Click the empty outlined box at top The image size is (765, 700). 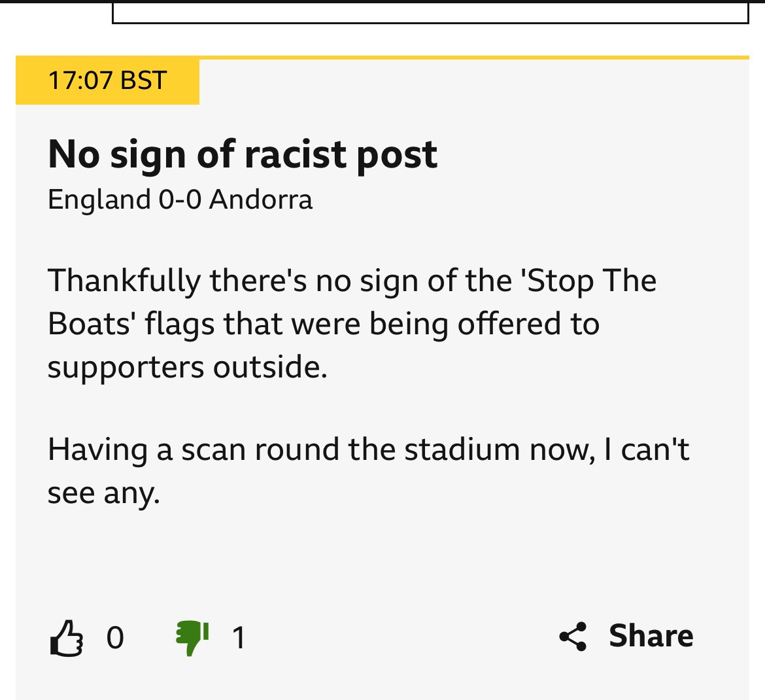(430, 13)
